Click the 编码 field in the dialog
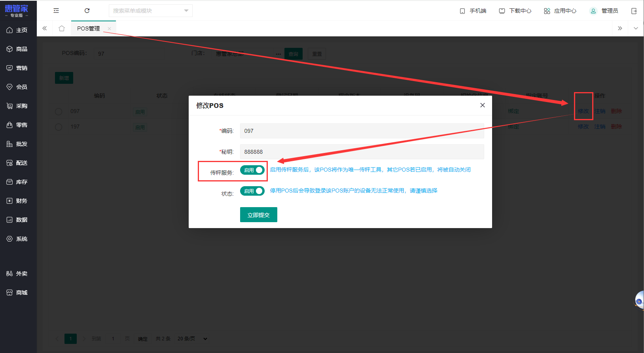 coord(362,131)
